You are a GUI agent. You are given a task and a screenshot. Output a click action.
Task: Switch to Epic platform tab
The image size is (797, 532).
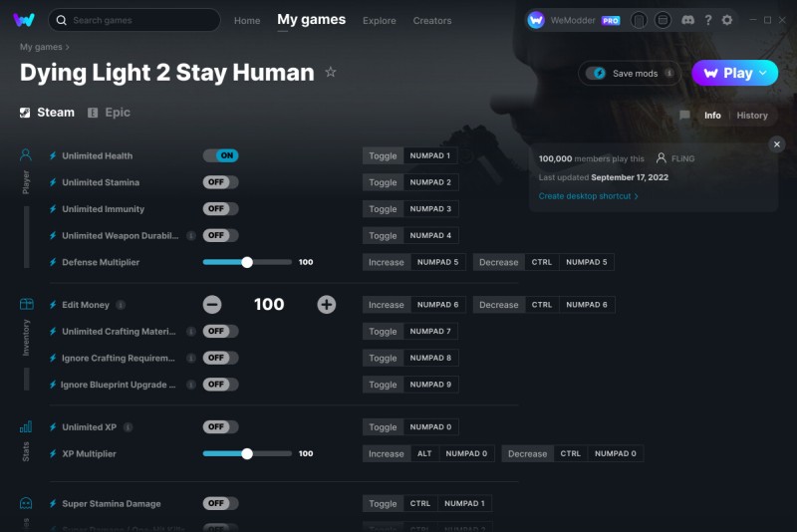[x=109, y=113]
